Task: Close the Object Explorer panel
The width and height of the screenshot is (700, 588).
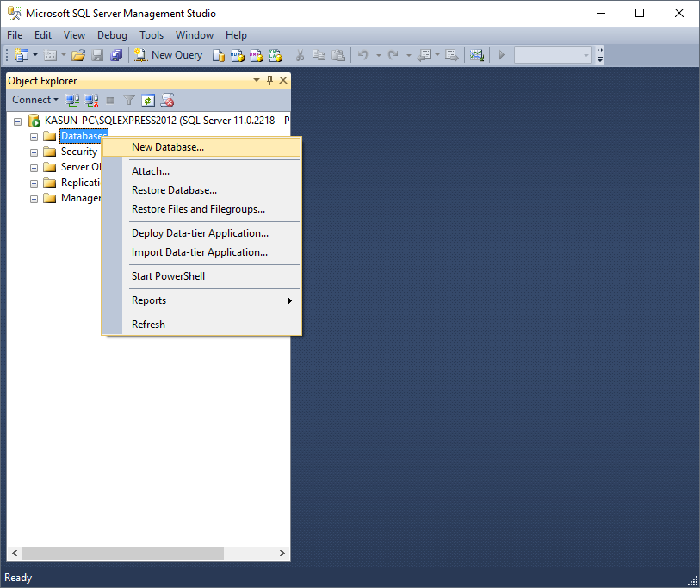Action: point(283,80)
